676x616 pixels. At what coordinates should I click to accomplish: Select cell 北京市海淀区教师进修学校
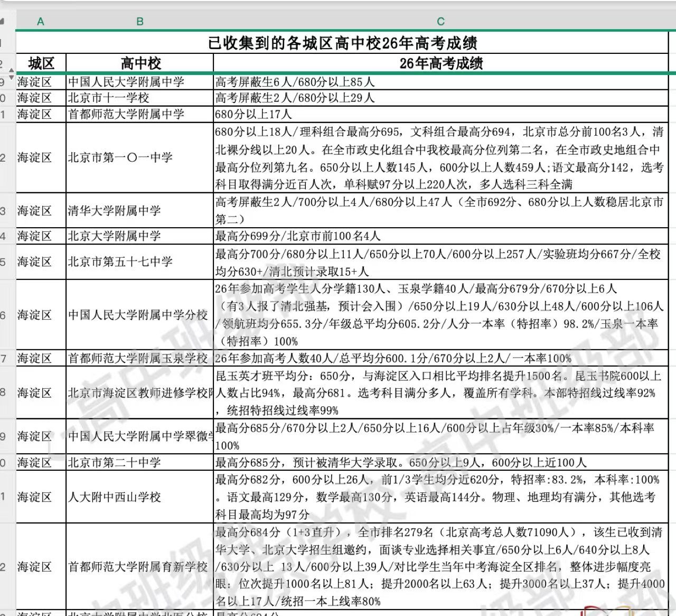point(140,393)
